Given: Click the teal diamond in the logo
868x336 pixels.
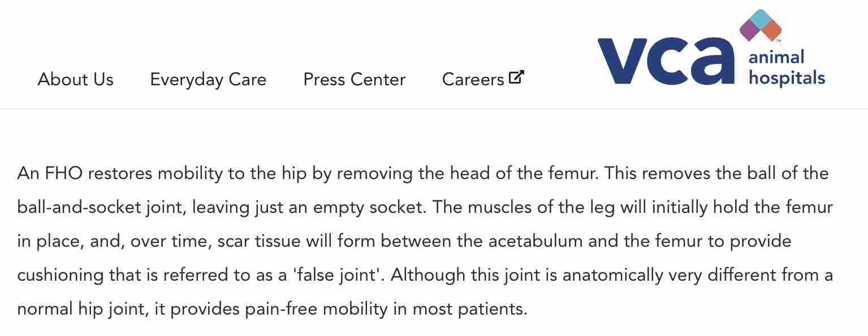Looking at the screenshot, I should [x=761, y=18].
